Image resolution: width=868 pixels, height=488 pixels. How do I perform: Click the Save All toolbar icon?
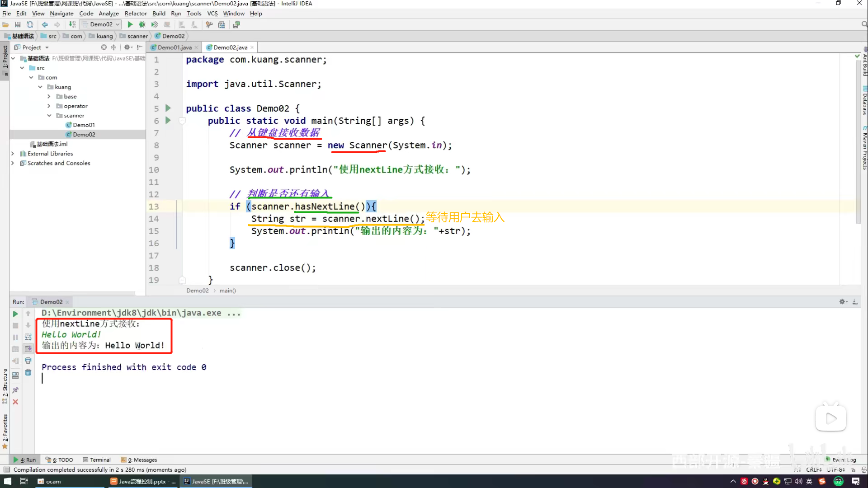click(x=18, y=25)
